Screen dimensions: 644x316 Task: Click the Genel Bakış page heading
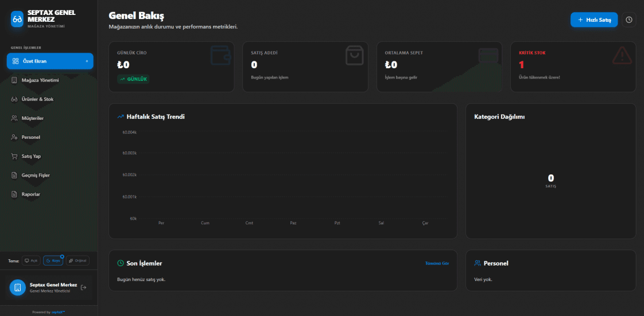tap(137, 16)
